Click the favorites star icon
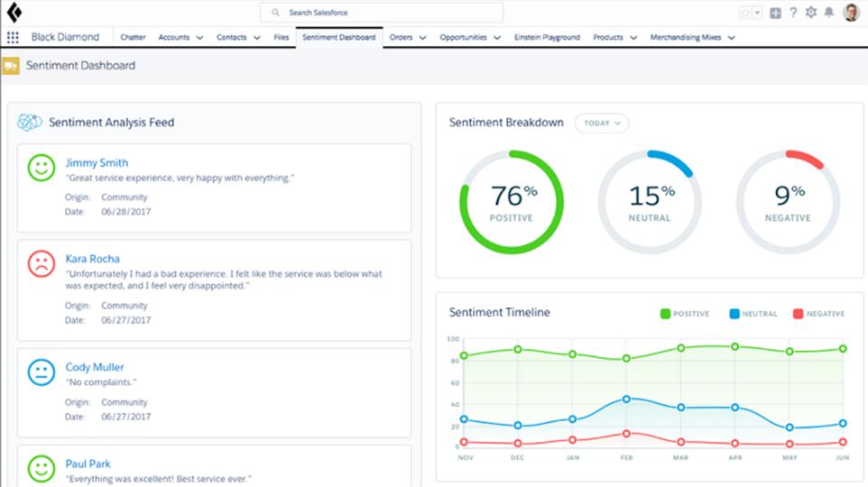Screen dimensions: 868x487 click(745, 13)
